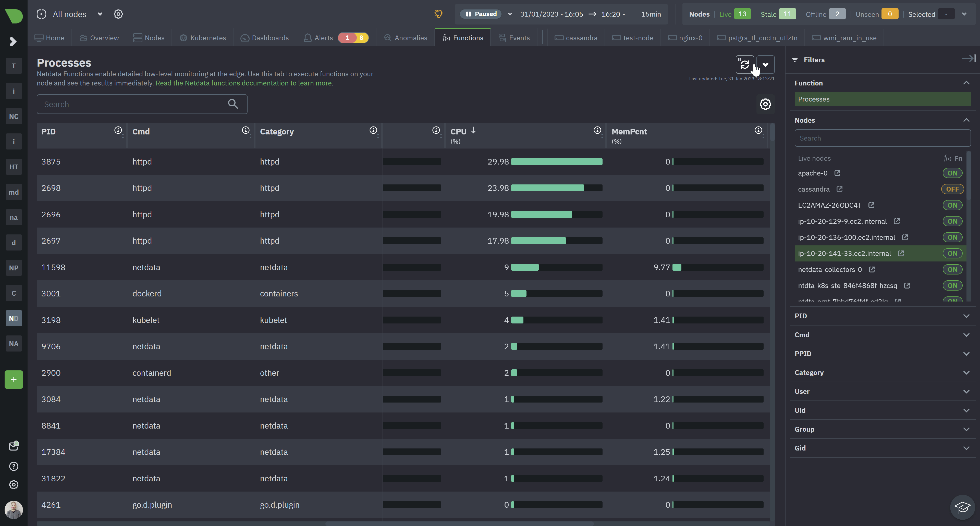Click the lightbulb icon in header

(x=438, y=14)
